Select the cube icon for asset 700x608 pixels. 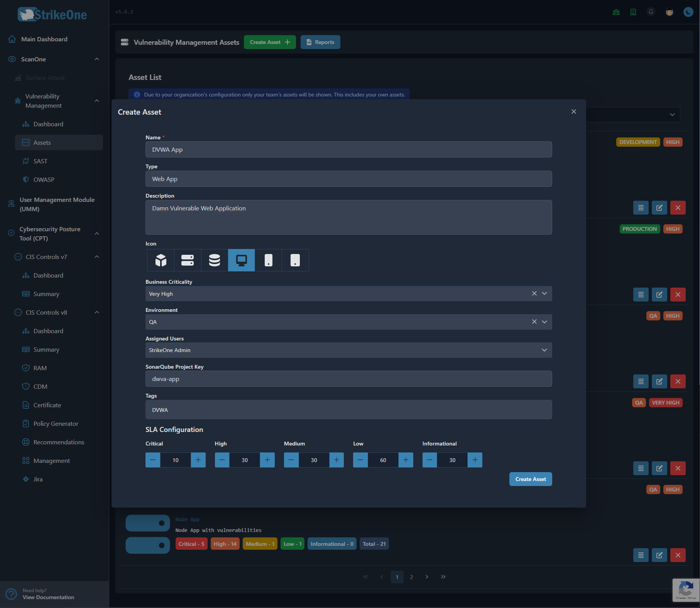[161, 260]
